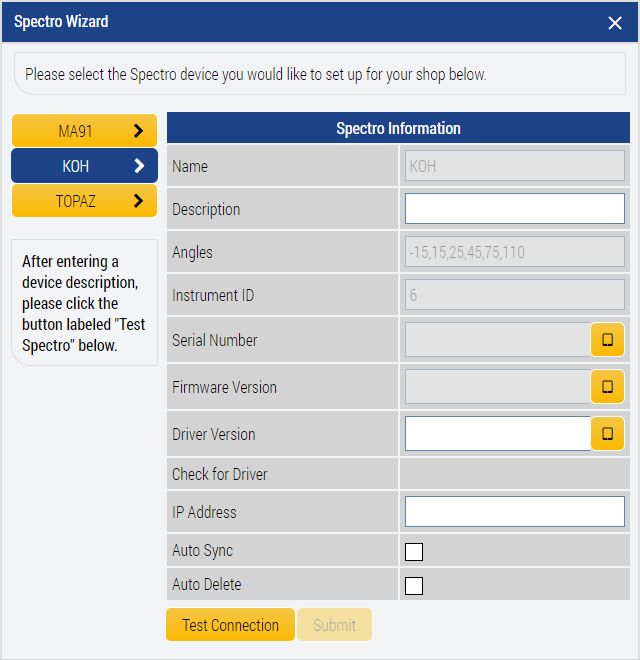Toggle the Auto Delete checkbox
Viewport: 640px width, 660px height.
414,586
